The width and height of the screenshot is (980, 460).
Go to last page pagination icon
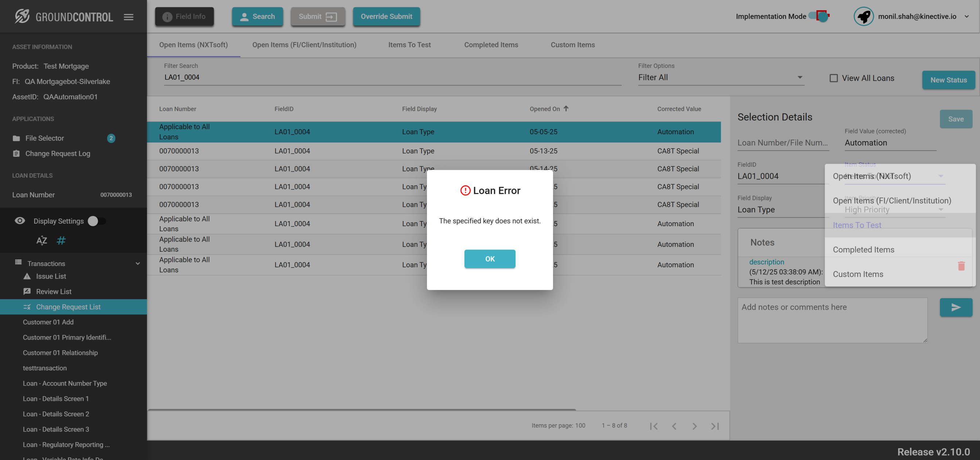[x=715, y=426]
